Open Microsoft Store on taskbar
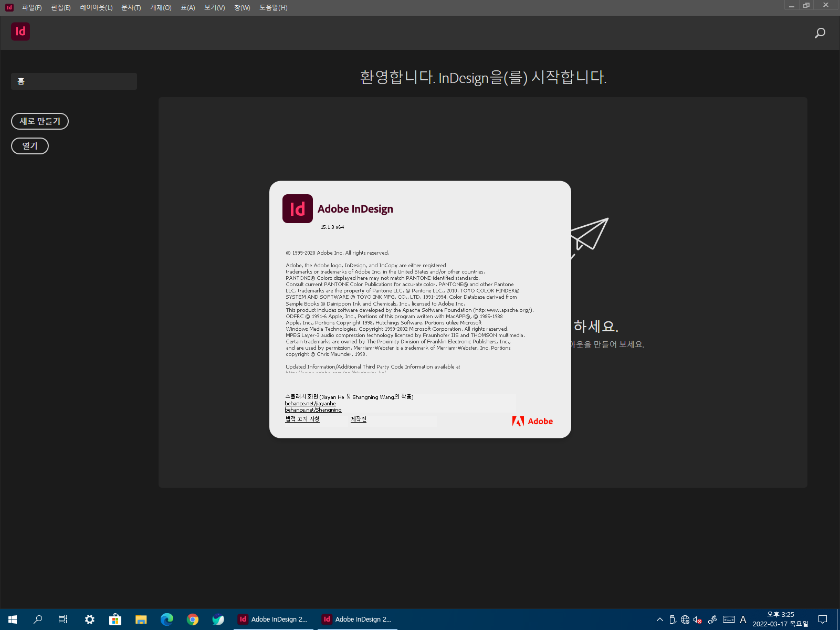This screenshot has height=630, width=840. pos(115,619)
